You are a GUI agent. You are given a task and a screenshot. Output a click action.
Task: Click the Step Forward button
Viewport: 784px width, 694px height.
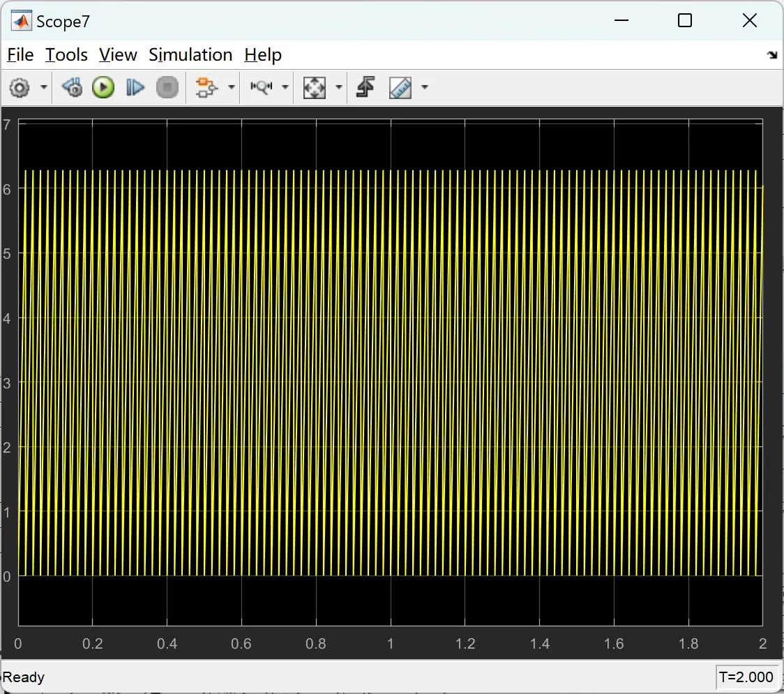(135, 87)
